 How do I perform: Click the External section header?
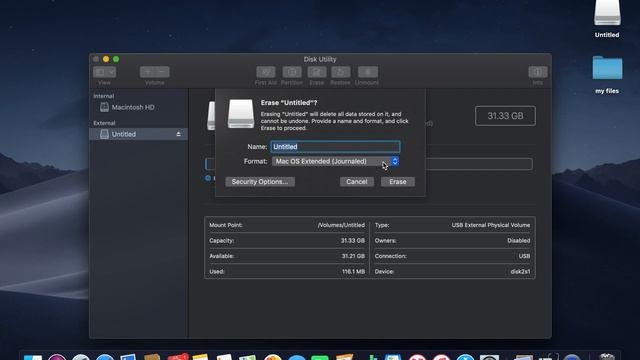click(x=104, y=123)
